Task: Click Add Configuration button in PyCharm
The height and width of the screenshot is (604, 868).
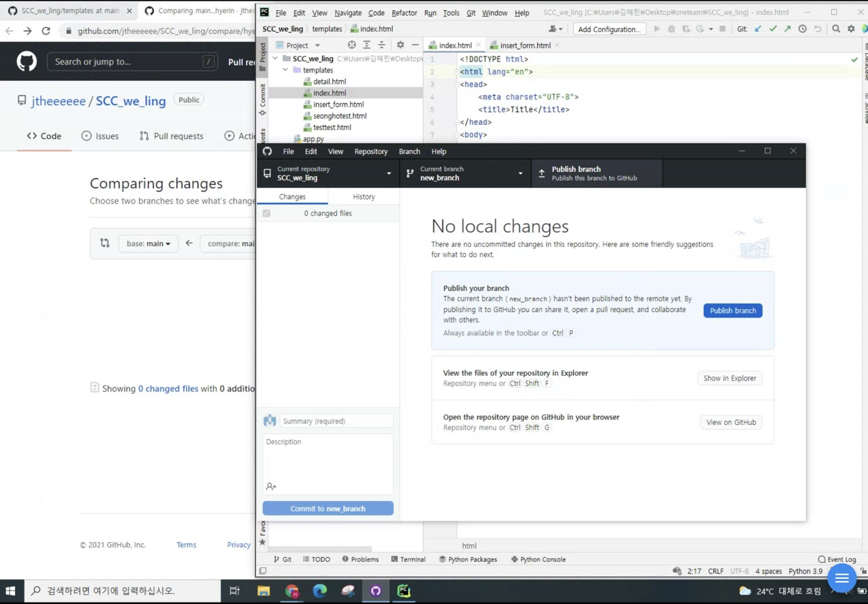Action: 609,29
